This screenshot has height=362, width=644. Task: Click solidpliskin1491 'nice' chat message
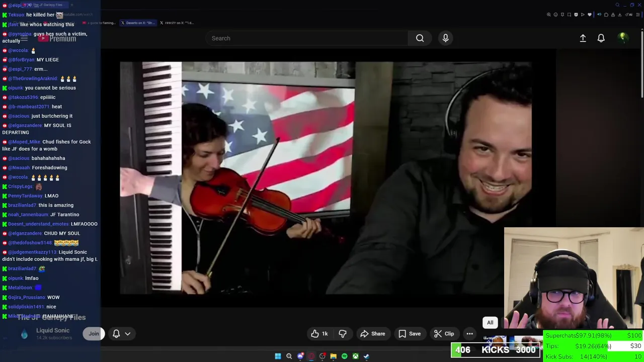pos(51,307)
